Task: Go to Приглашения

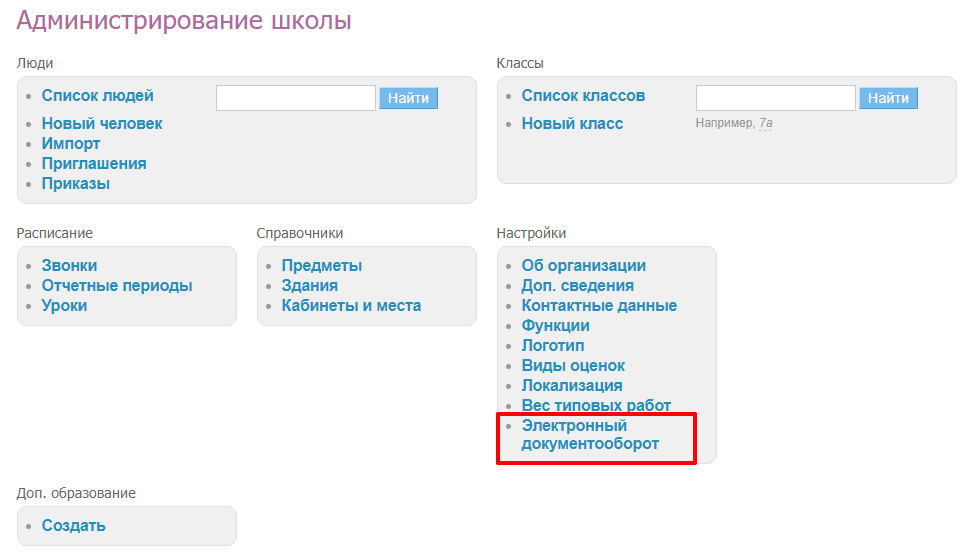Action: pos(94,164)
